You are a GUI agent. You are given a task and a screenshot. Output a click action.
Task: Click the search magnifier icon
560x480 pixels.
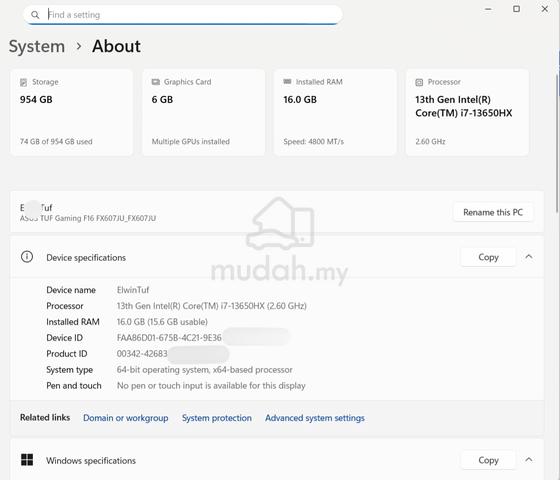point(35,15)
